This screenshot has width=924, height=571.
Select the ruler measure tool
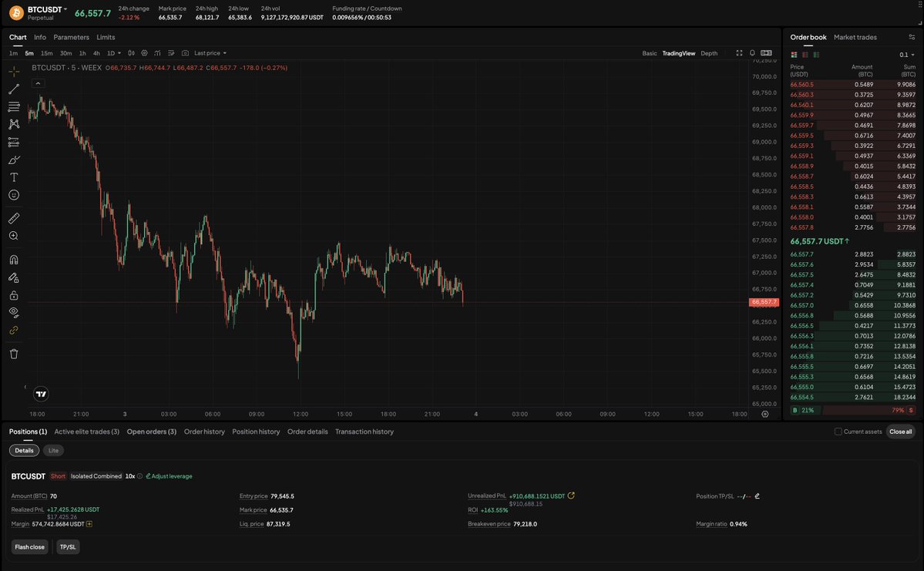coord(14,218)
